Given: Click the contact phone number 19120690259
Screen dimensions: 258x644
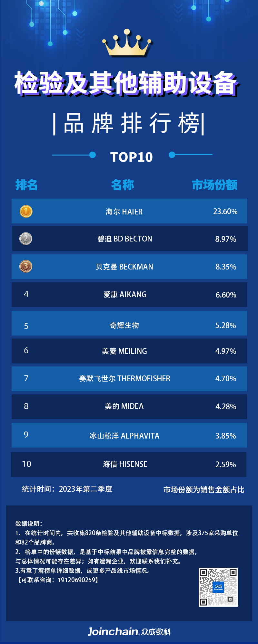Looking at the screenshot, I should (77, 580).
